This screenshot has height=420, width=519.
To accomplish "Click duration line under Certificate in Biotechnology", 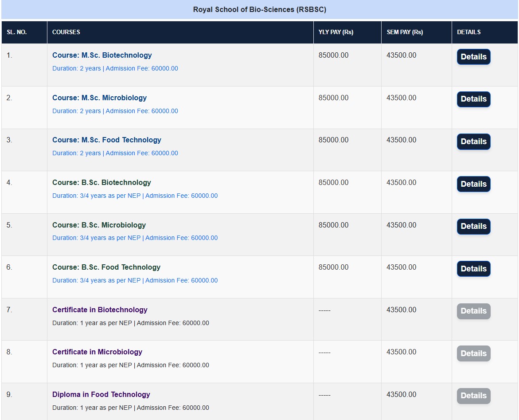I will point(131,323).
